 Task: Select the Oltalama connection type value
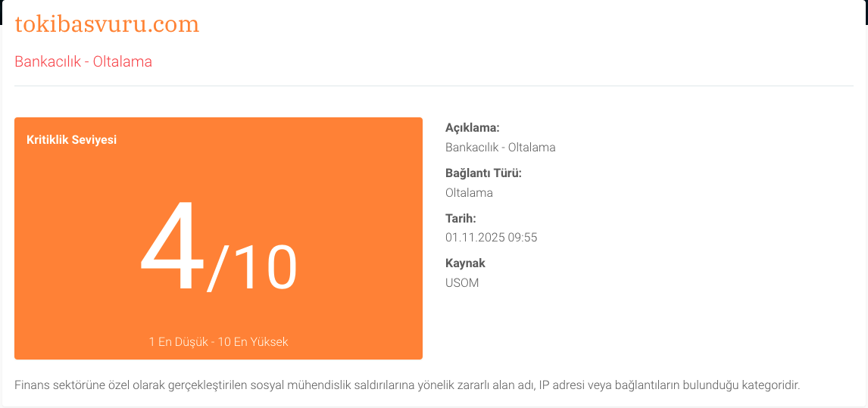[469, 193]
